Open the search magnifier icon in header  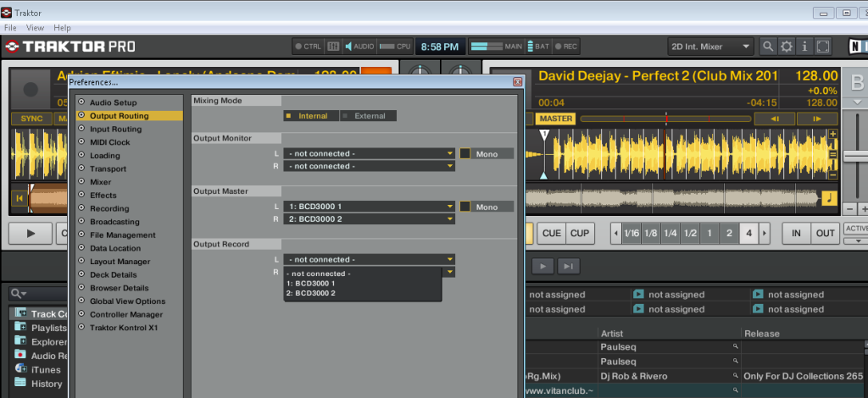(768, 47)
